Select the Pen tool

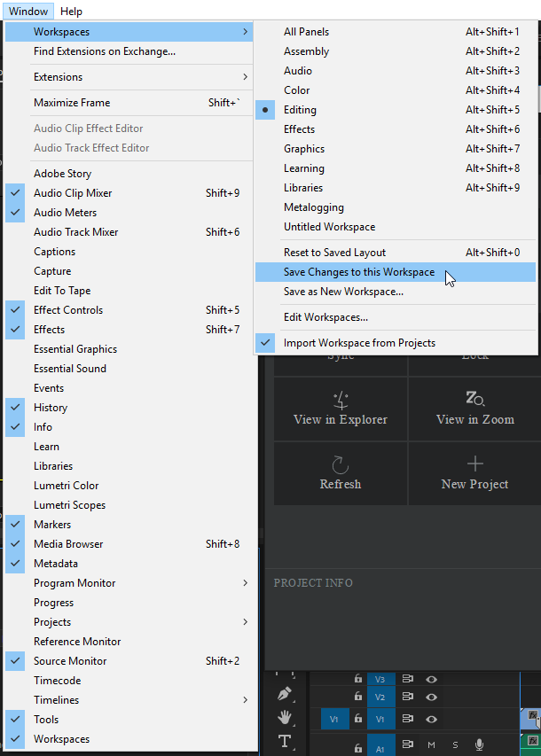click(285, 694)
